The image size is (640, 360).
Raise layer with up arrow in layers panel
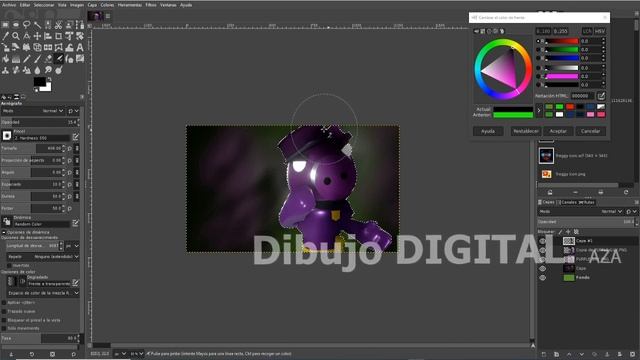point(569,354)
